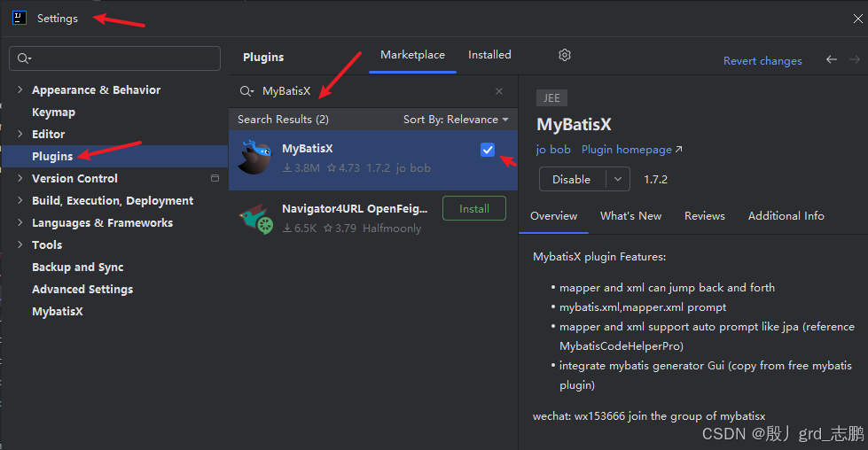This screenshot has height=450, width=868.
Task: Select the MyBatisX search result row
Action: pyautogui.click(x=373, y=160)
